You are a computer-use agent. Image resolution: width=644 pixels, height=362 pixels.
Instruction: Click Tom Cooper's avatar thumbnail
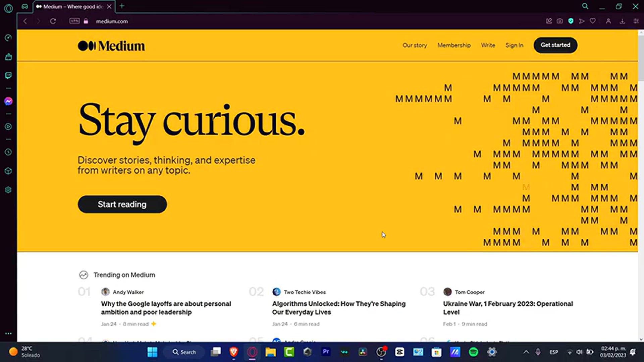click(447, 292)
